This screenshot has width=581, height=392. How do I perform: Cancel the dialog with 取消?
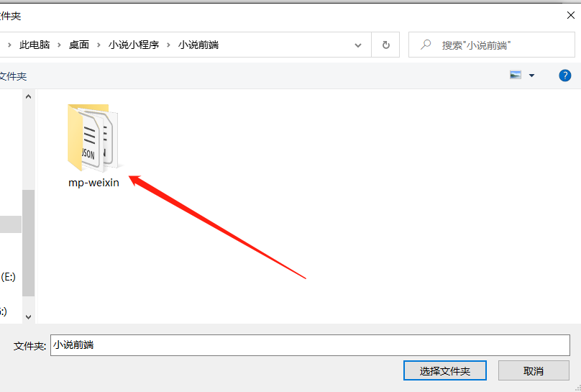click(x=534, y=371)
